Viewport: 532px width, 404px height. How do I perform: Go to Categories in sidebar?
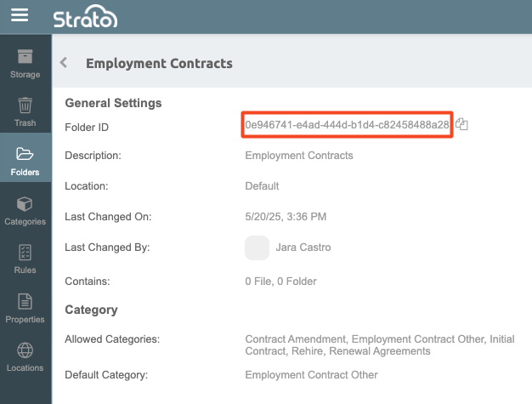coord(25,210)
